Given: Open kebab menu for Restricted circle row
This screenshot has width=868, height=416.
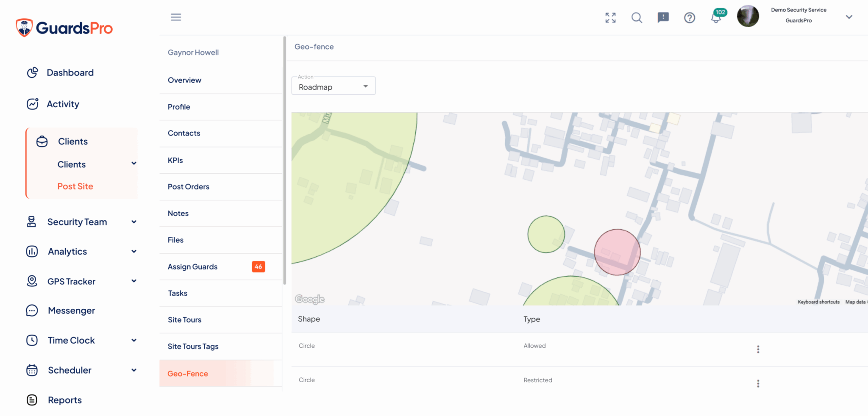Looking at the screenshot, I should click(758, 383).
